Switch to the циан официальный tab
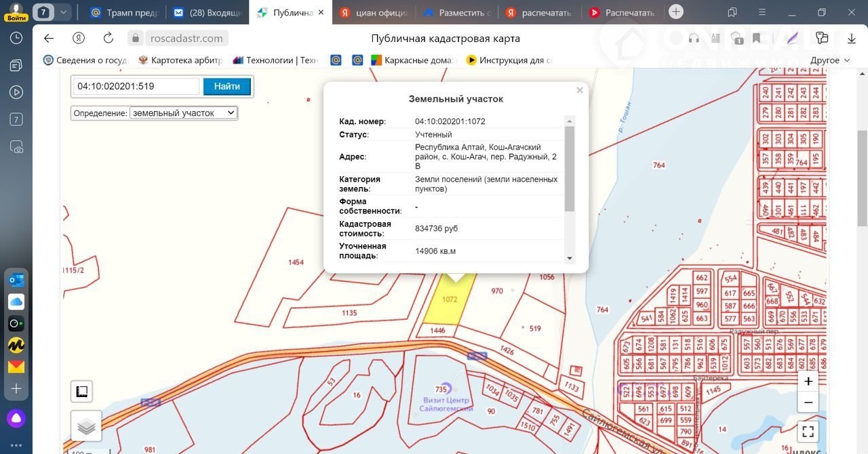 pyautogui.click(x=374, y=13)
